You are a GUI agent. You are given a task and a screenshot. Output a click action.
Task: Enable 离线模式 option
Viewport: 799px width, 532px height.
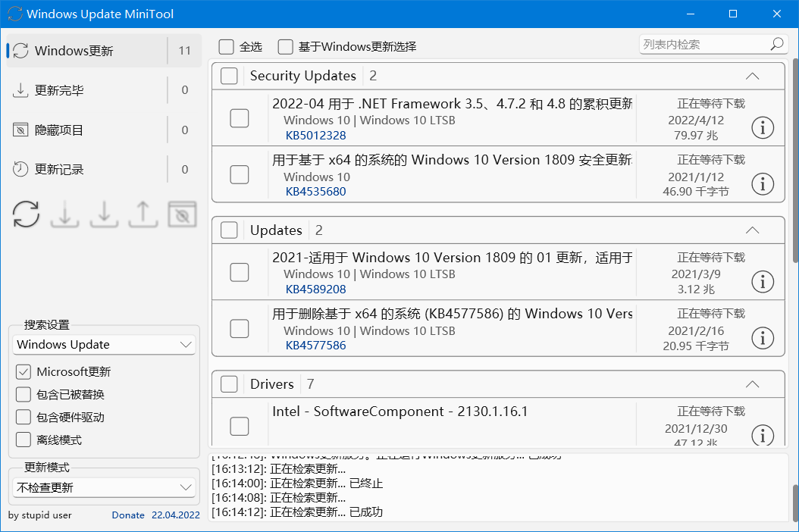click(23, 440)
